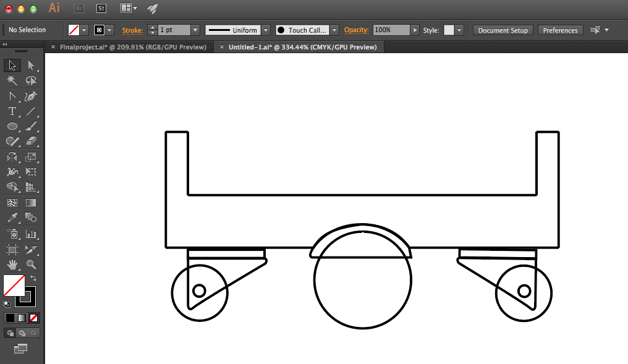Set paint mode to Gradient
This screenshot has width=628, height=364.
pos(22,318)
